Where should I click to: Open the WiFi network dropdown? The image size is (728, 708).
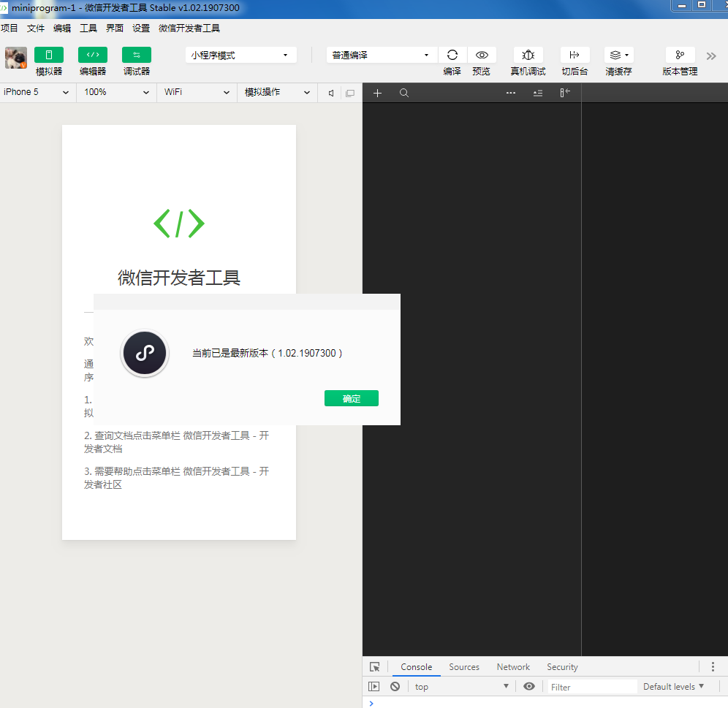[197, 92]
